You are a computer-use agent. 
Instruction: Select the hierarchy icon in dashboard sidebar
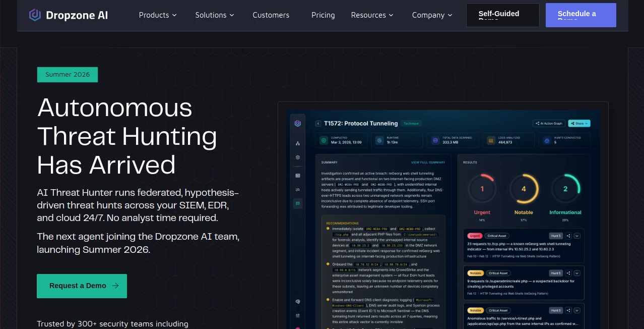(298, 144)
